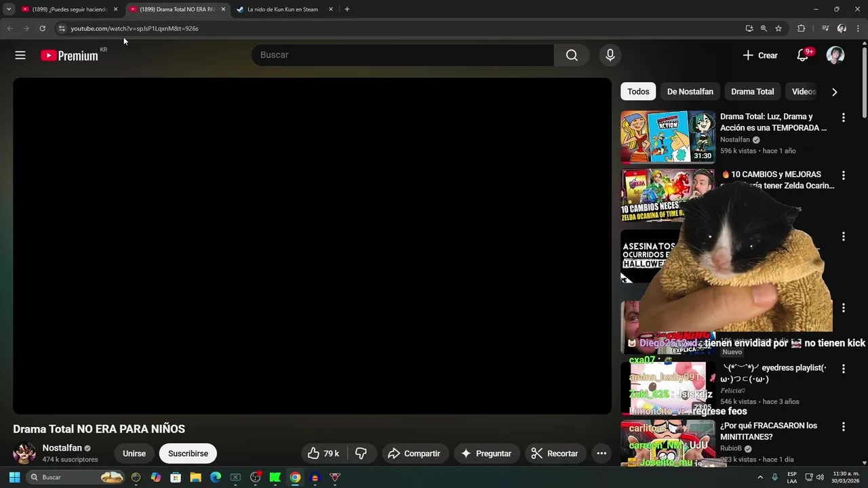Select the De Nostalfan filter chip
Screen dimensions: 868x488
click(690, 91)
